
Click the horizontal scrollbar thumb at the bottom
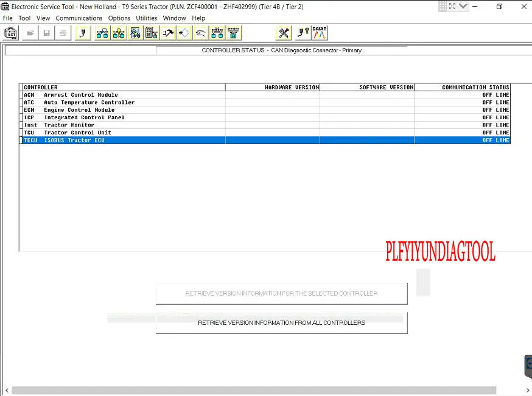(x=254, y=391)
